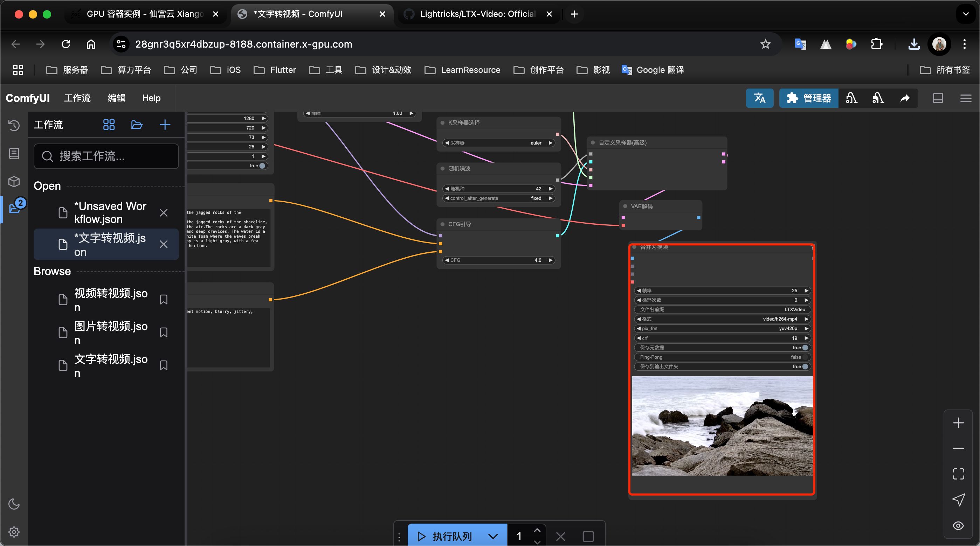This screenshot has height=546, width=980.
Task: Toggle link visibility eye icon
Action: (958, 525)
